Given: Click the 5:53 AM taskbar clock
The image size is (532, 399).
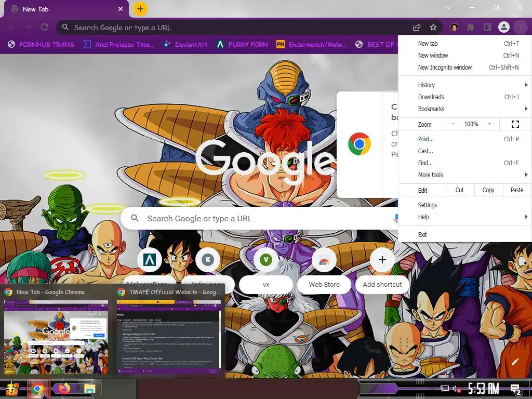Looking at the screenshot, I should (x=484, y=389).
